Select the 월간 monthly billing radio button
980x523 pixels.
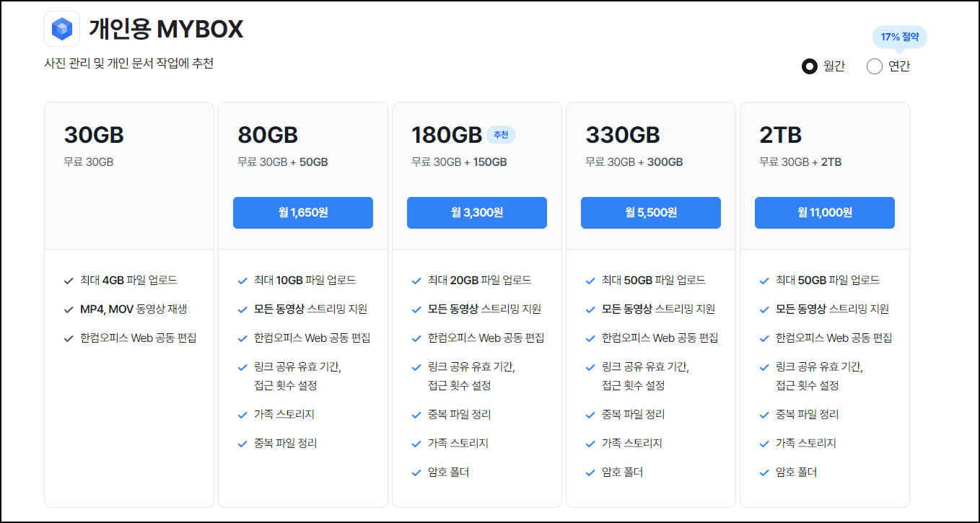(x=810, y=66)
